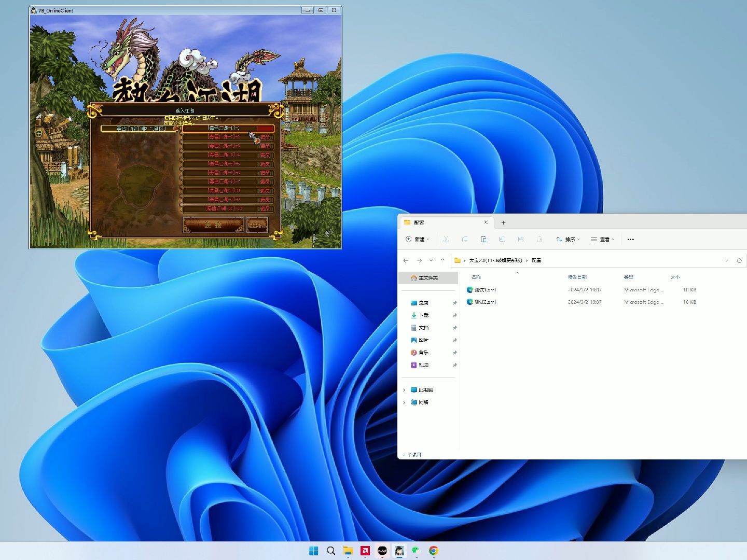Select game server line ending in -4

click(228, 155)
